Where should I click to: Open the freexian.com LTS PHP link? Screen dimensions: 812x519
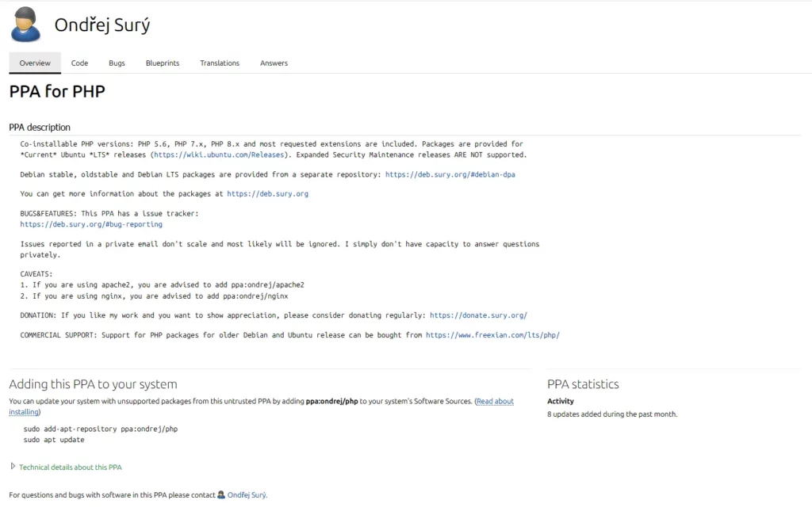point(492,335)
